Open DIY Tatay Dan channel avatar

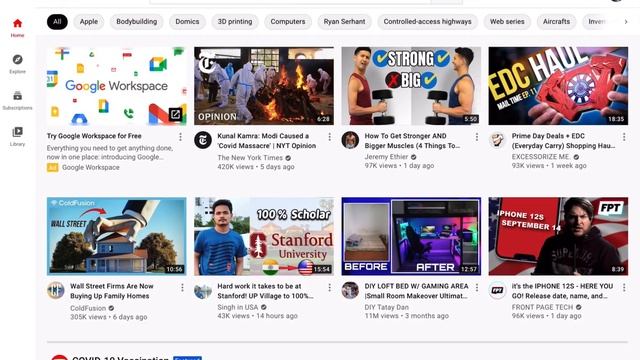[350, 291]
